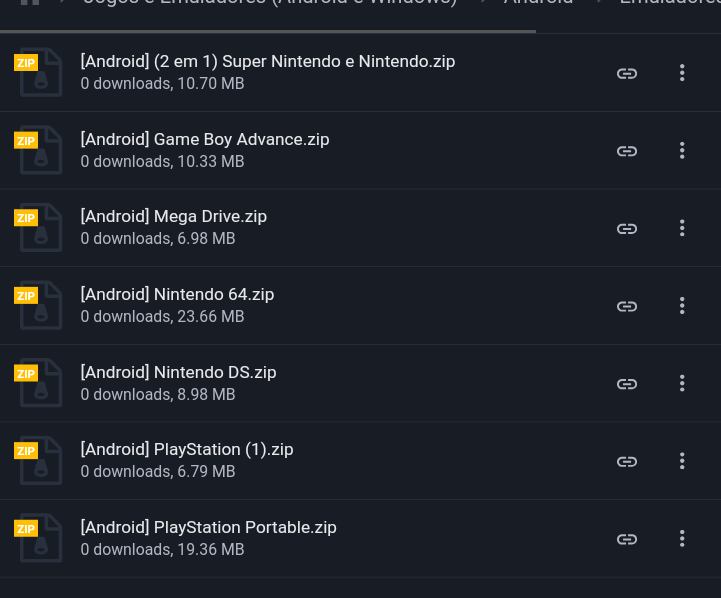
Task: Open more options for Super Nintendo e Nintendo.zip
Action: pyautogui.click(x=682, y=73)
